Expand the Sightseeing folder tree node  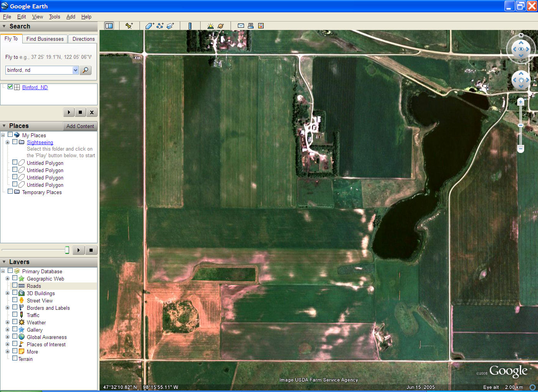click(x=7, y=142)
